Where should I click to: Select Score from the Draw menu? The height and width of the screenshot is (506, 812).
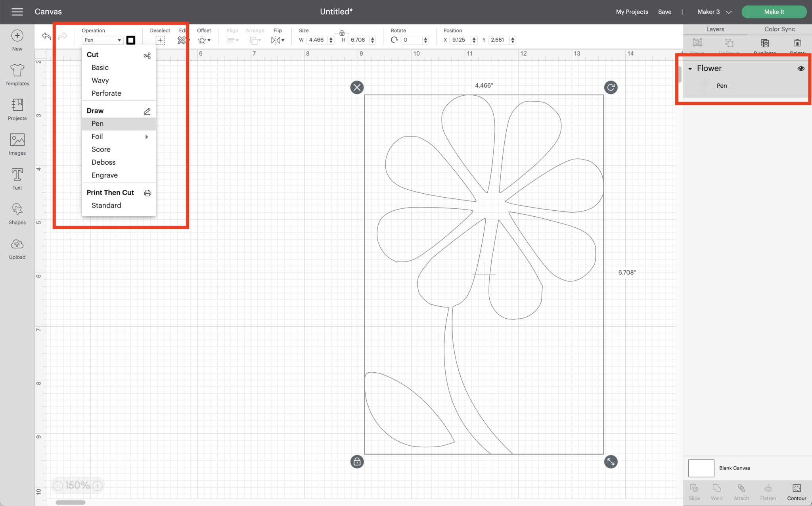101,149
